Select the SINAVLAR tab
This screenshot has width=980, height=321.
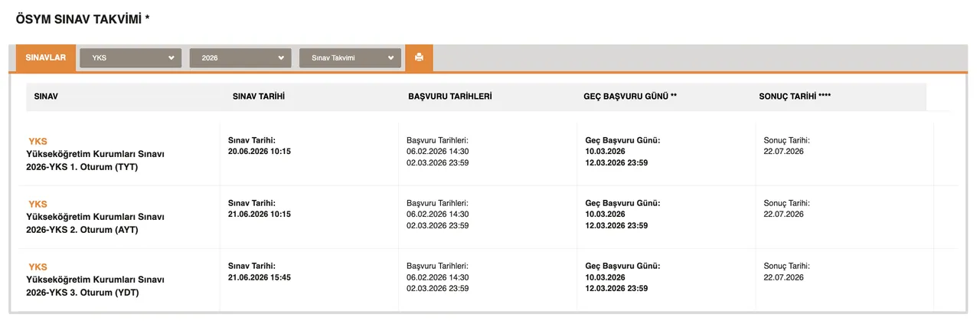pos(46,57)
